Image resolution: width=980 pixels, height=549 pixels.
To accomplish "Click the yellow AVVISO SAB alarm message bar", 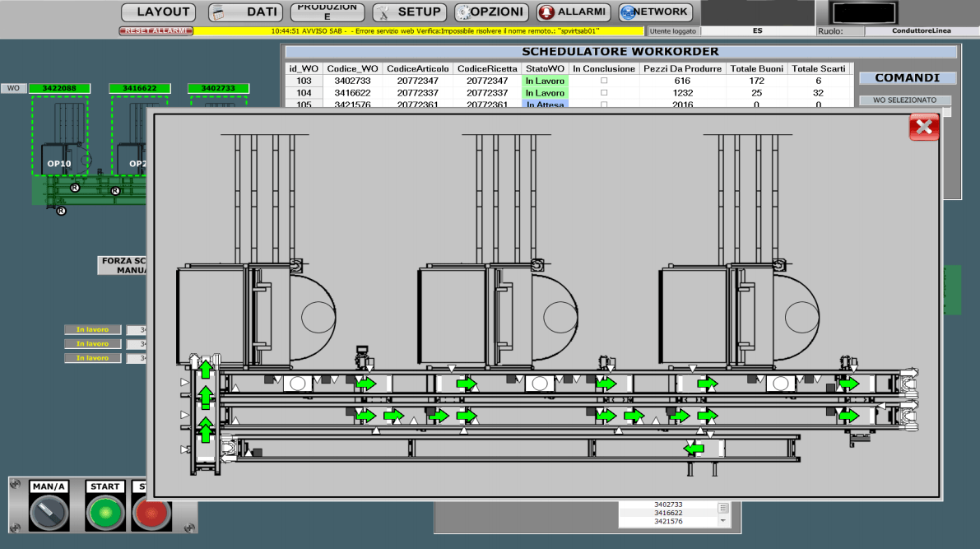I will click(x=418, y=30).
